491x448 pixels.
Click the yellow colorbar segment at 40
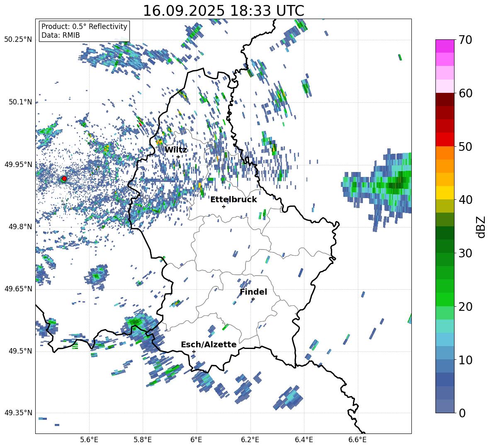point(445,193)
